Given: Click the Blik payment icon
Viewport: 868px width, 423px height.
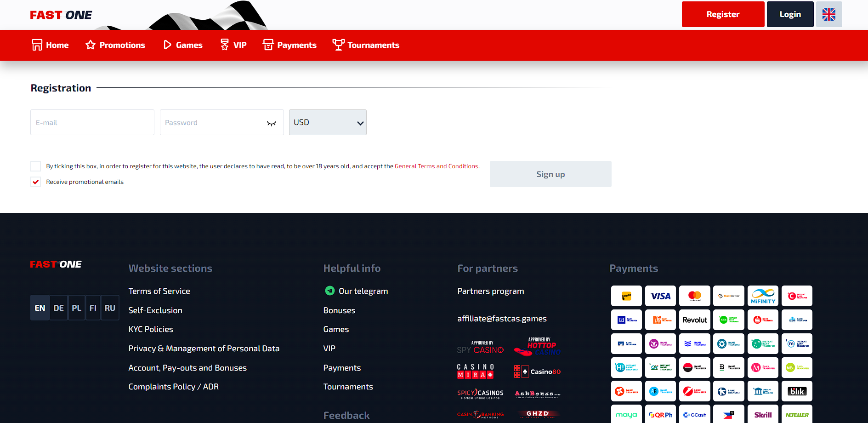Looking at the screenshot, I should pyautogui.click(x=796, y=391).
